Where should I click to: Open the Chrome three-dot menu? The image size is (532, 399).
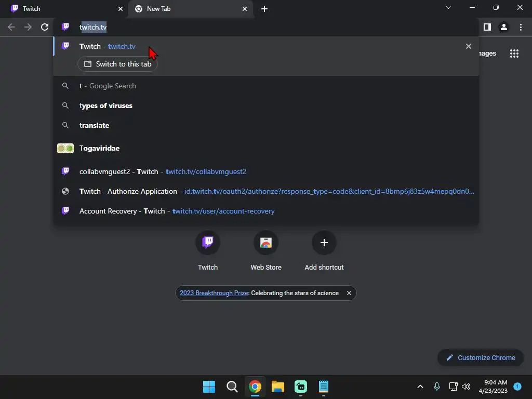click(521, 27)
